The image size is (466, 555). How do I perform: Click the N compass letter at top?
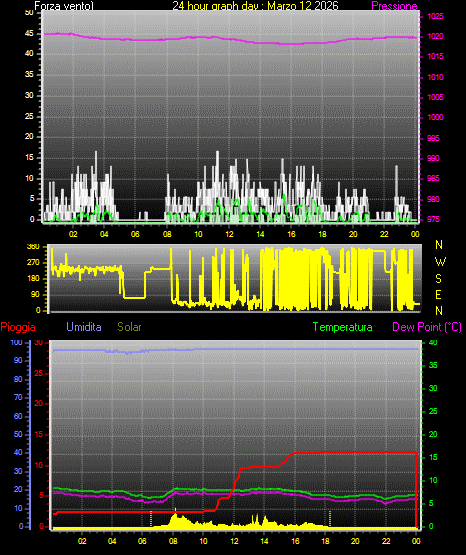439,245
